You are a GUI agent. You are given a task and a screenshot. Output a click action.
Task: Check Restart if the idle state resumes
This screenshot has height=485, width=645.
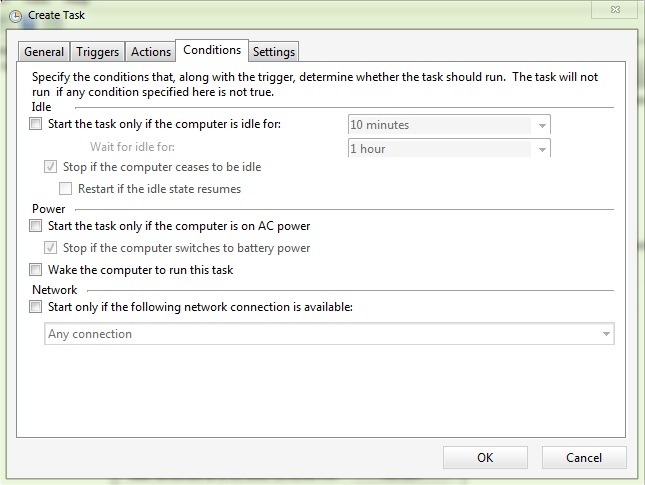pyautogui.click(x=65, y=188)
